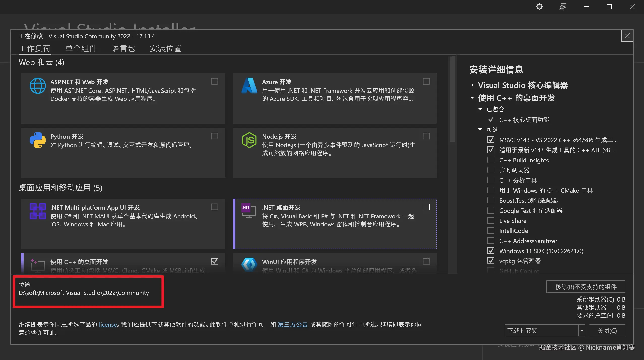Collapse the 已包含 section
Viewport: 644px width, 360px height.
pyautogui.click(x=480, y=109)
